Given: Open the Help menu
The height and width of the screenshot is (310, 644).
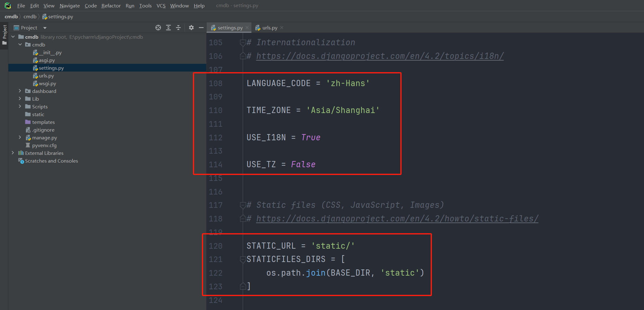Looking at the screenshot, I should 199,6.
